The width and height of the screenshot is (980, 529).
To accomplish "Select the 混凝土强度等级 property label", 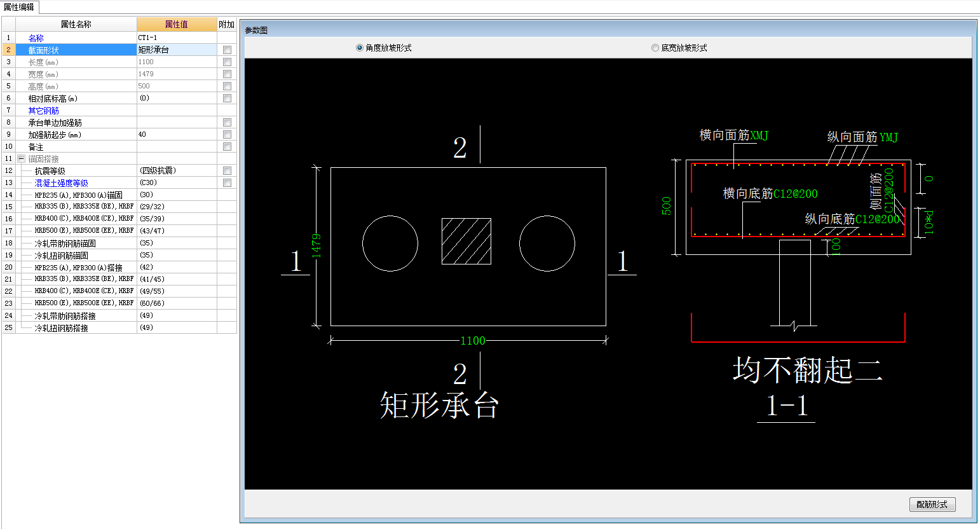I will 61,183.
